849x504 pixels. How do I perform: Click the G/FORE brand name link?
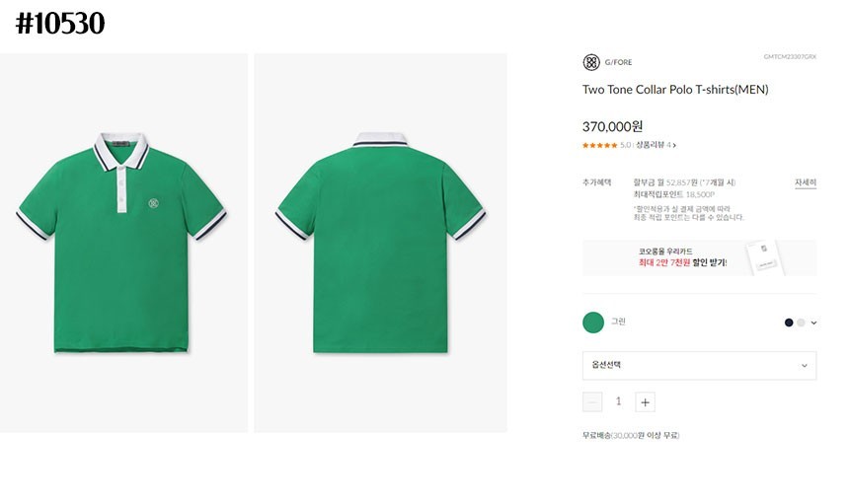tap(617, 63)
